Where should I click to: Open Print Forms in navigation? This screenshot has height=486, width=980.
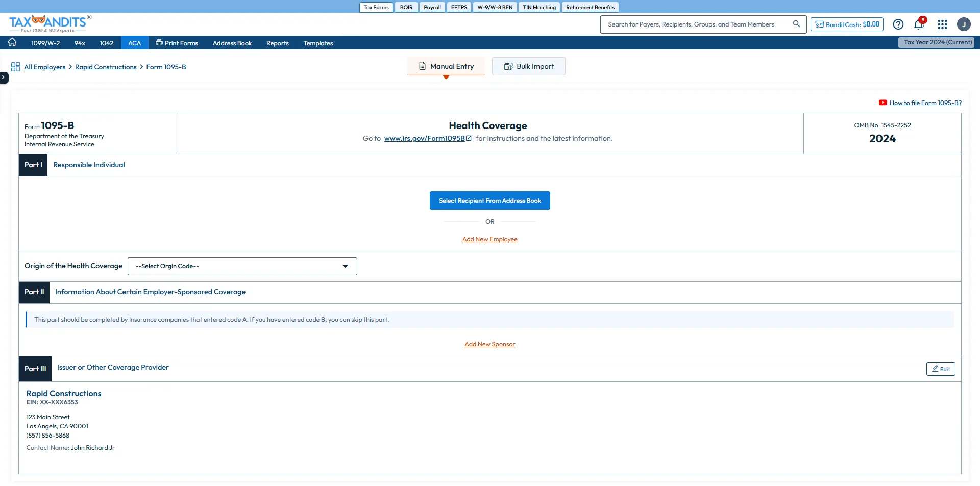(177, 43)
